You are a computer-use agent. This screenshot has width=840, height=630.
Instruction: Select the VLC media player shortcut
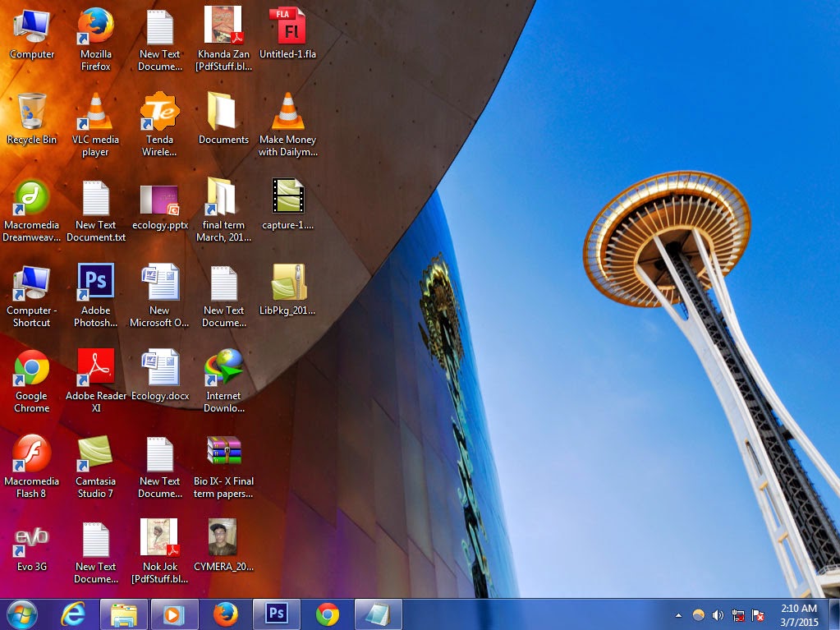(x=96, y=124)
